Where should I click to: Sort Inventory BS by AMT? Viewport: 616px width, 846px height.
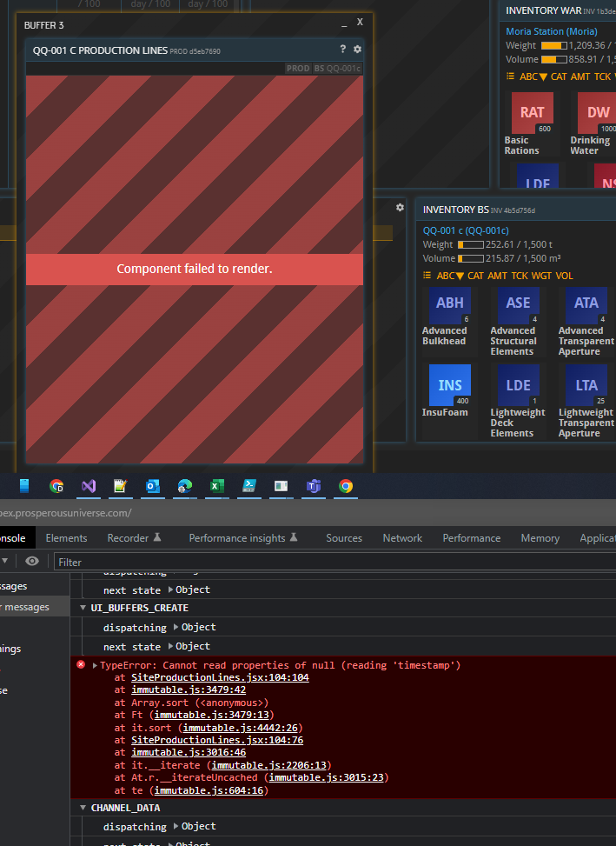pyautogui.click(x=498, y=276)
